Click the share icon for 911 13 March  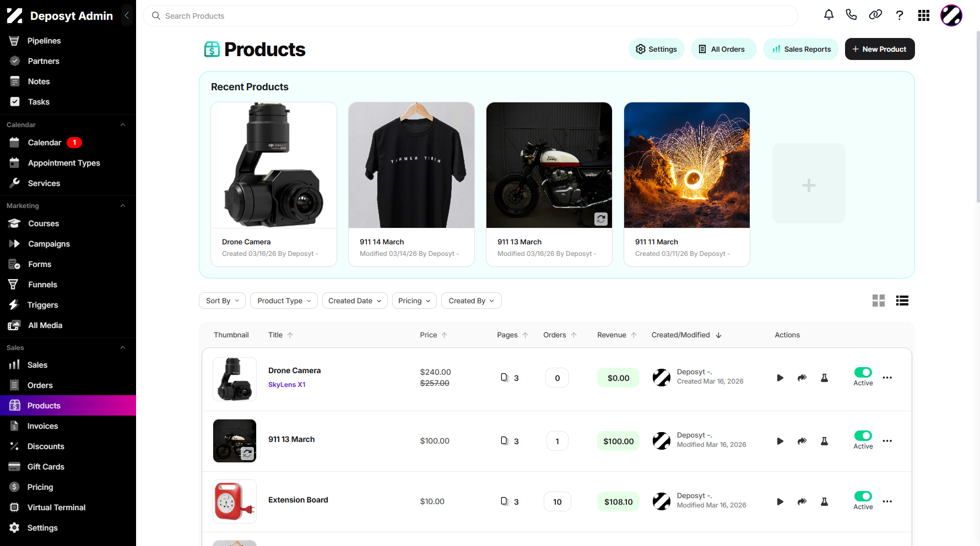(x=802, y=441)
